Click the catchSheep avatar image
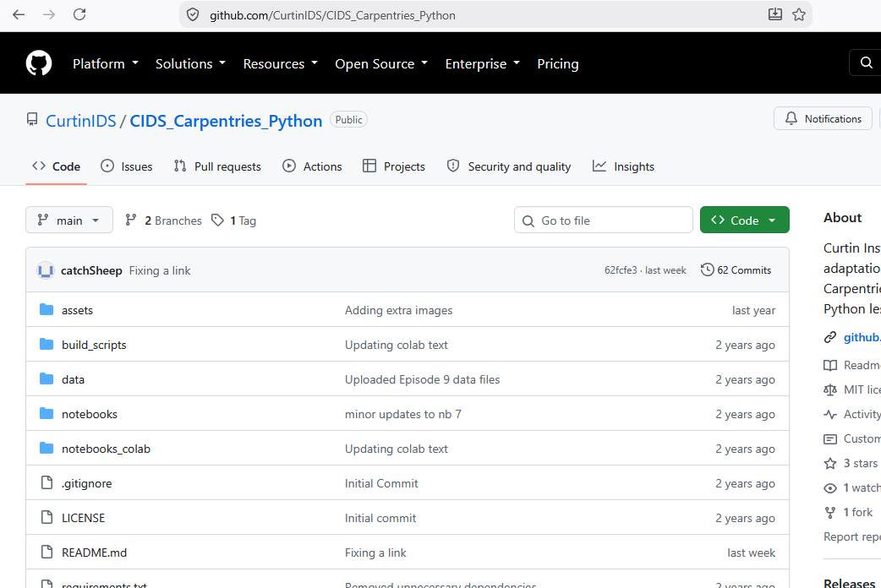 pyautogui.click(x=46, y=270)
